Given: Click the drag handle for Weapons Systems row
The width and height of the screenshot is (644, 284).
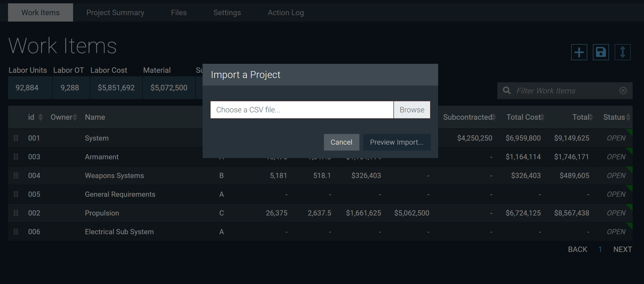Looking at the screenshot, I should [x=16, y=175].
